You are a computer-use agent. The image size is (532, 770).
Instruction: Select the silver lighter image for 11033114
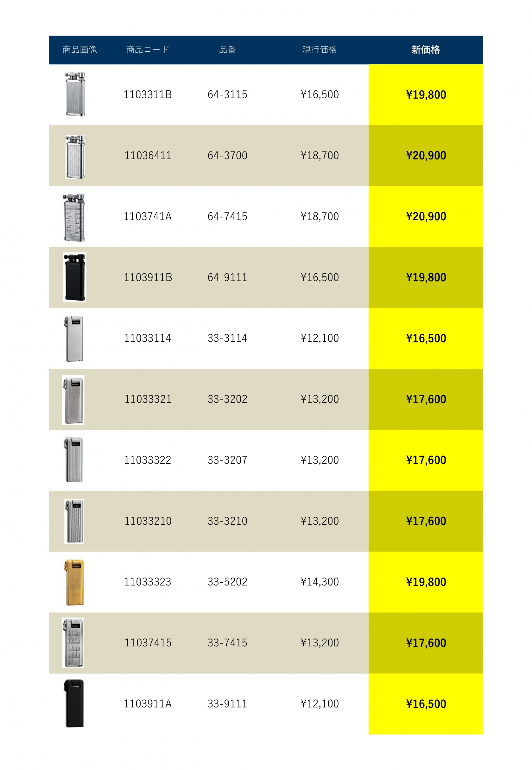[74, 338]
